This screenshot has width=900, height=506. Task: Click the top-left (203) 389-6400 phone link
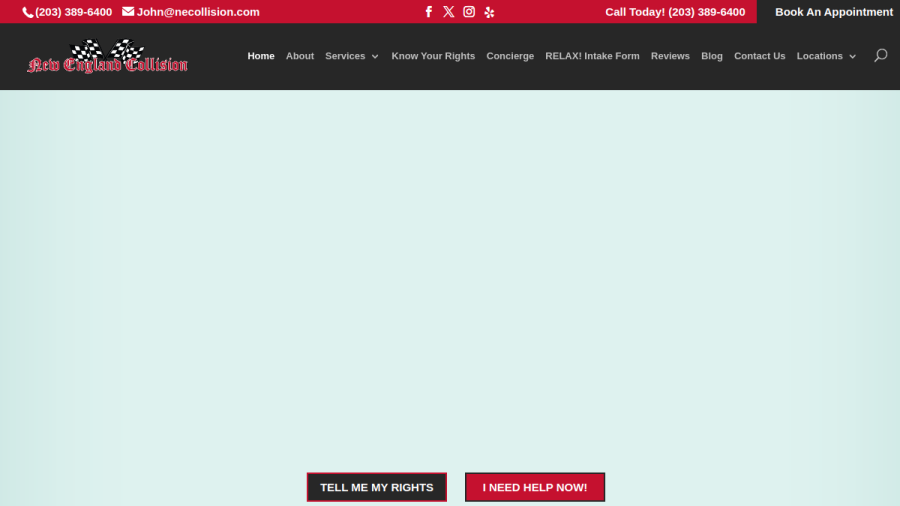coord(73,12)
